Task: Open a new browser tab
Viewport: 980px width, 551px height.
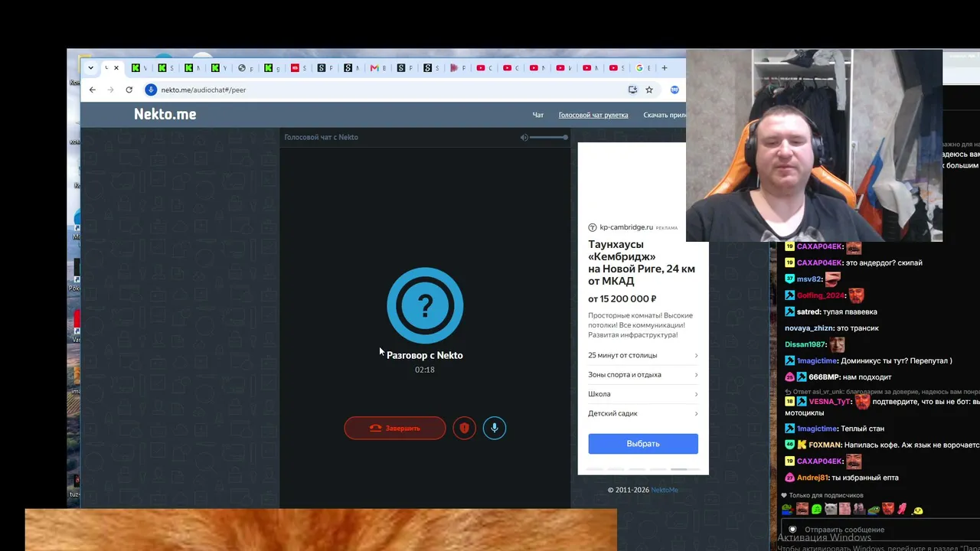Action: point(664,68)
